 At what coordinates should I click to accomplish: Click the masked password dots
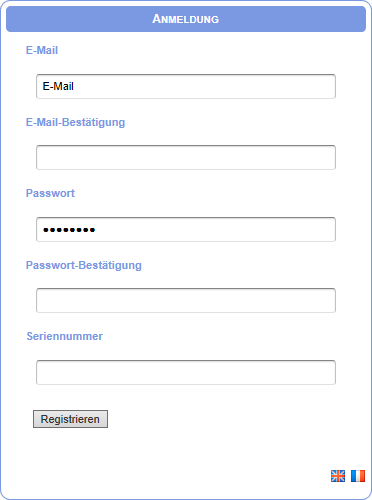(x=69, y=230)
